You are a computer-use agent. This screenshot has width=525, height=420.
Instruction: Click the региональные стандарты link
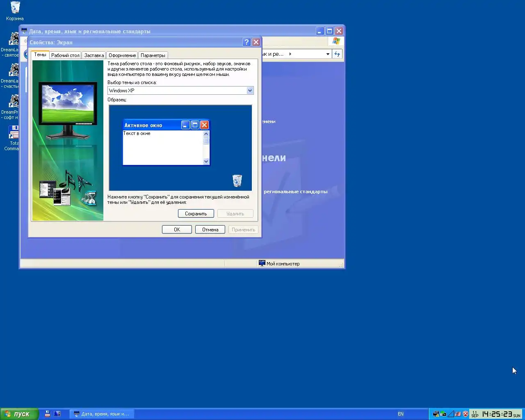296,192
